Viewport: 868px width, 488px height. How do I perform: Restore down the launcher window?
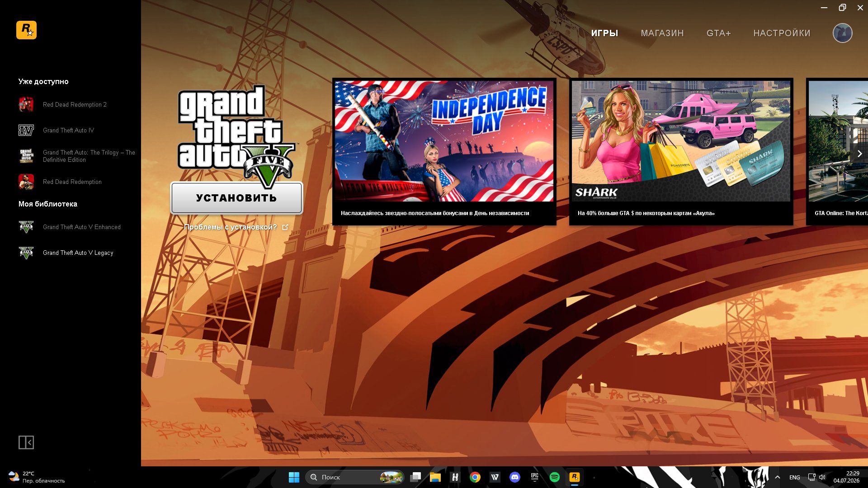pyautogui.click(x=842, y=8)
